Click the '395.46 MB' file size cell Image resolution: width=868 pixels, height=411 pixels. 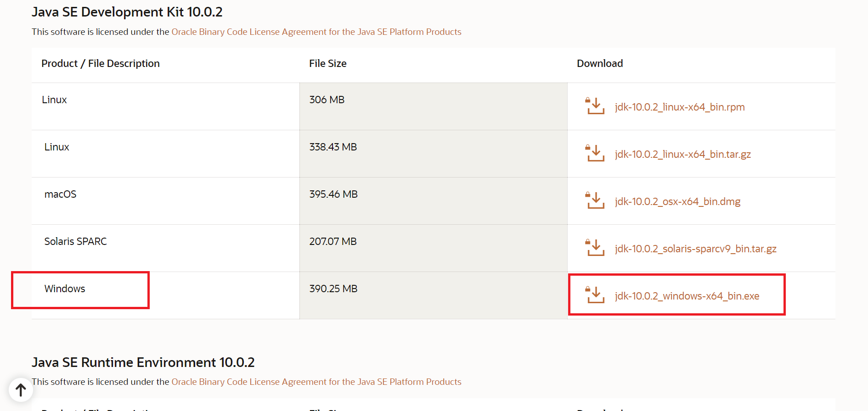point(434,201)
